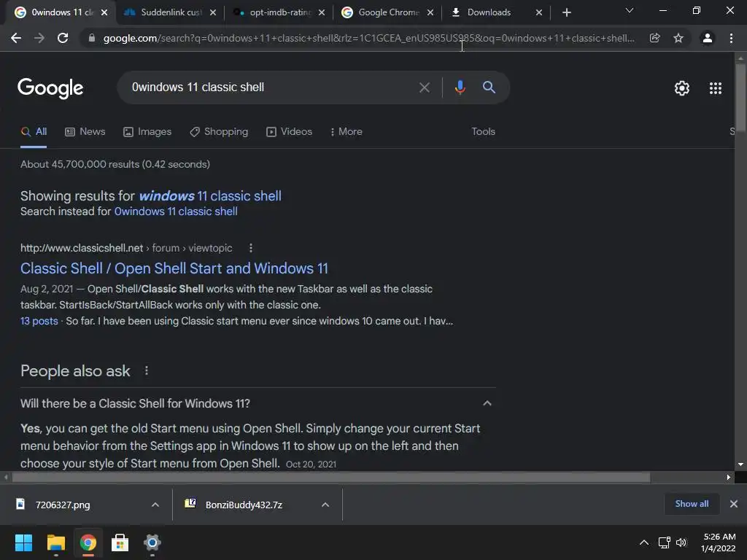
Task: Search instead for 0windows 11 classic shell
Action: (176, 211)
